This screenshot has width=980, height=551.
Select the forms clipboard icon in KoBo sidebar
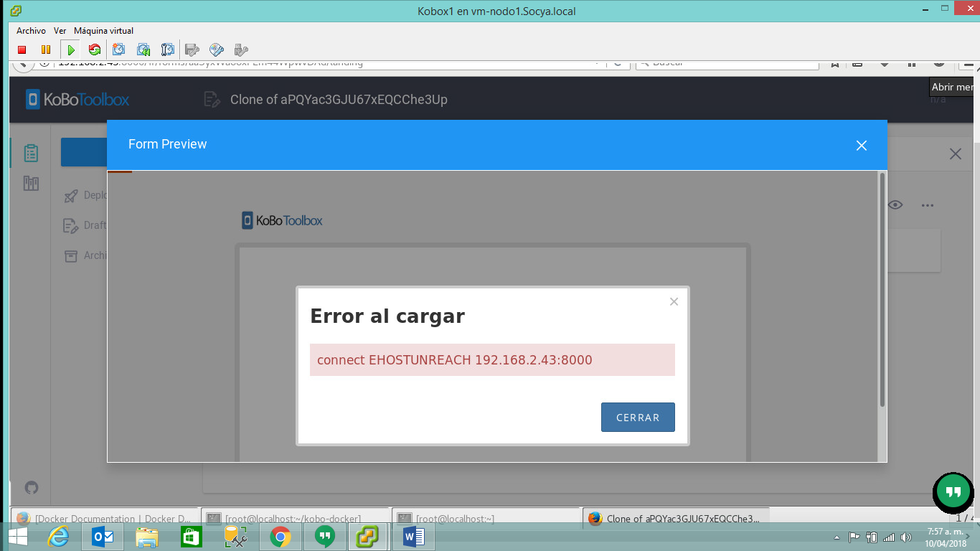tap(30, 152)
